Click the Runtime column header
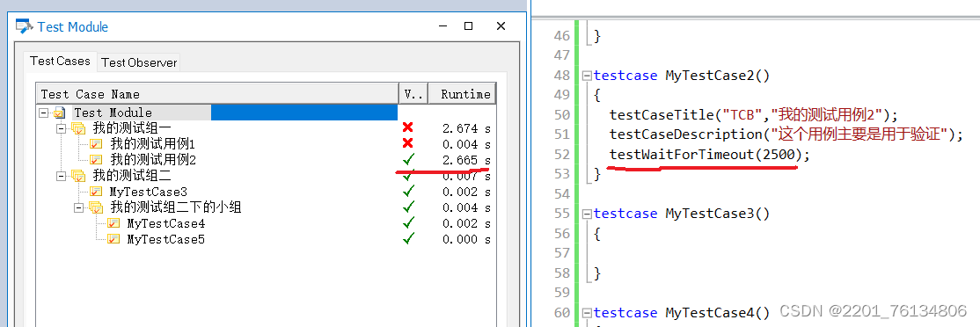The width and height of the screenshot is (980, 327). 463,93
